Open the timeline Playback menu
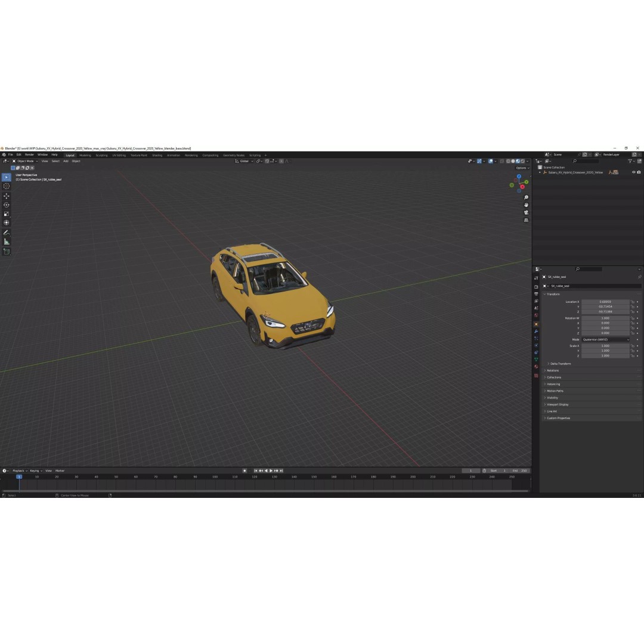Viewport: 644px width, 644px height. (x=19, y=470)
